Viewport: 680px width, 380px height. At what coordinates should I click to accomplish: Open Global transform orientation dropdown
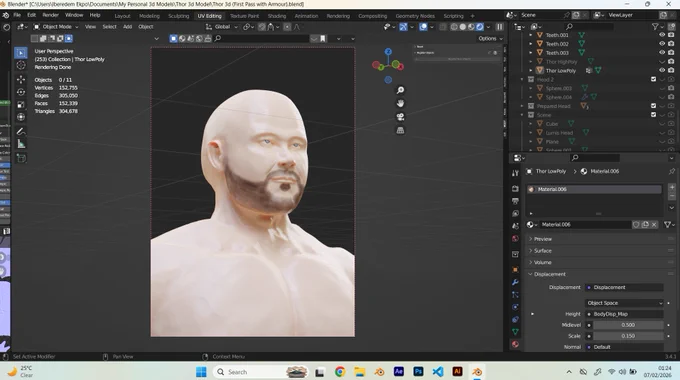tap(222, 27)
